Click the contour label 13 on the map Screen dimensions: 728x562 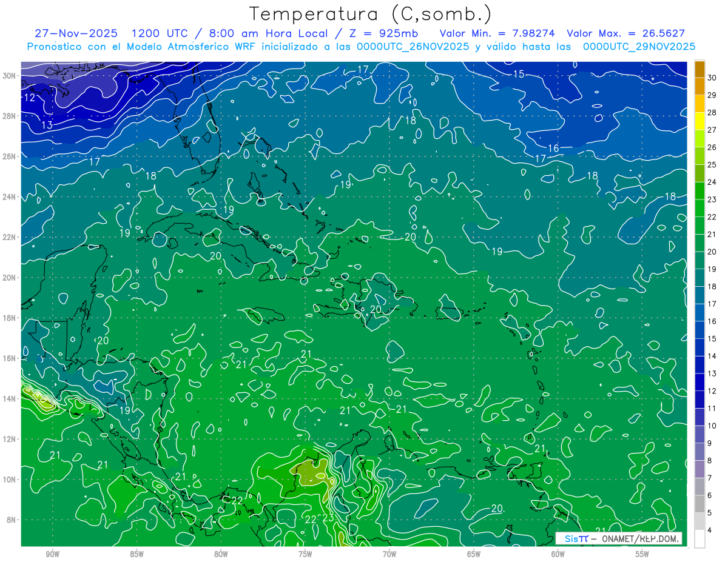tap(47, 125)
